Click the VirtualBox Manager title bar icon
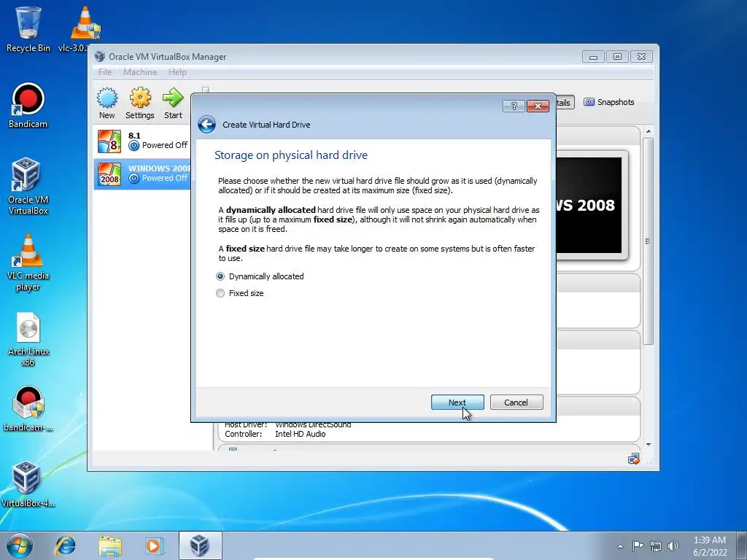This screenshot has width=747, height=560. pos(99,56)
